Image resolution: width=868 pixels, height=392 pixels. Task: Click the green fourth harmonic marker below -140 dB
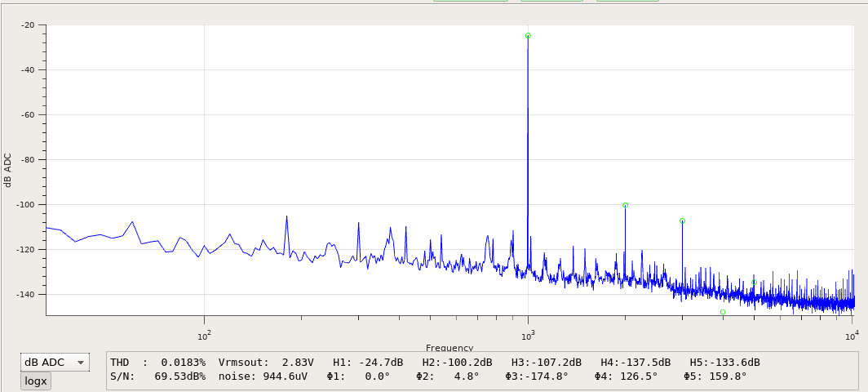pos(723,312)
